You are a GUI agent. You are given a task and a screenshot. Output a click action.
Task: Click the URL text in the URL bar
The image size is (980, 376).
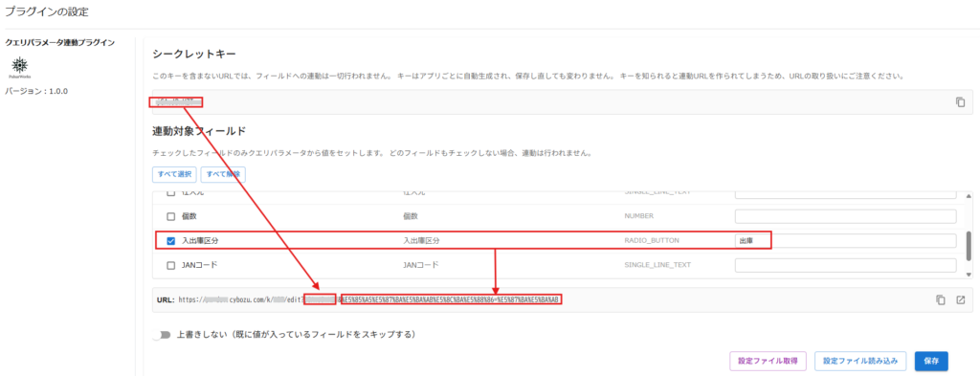[x=368, y=299]
